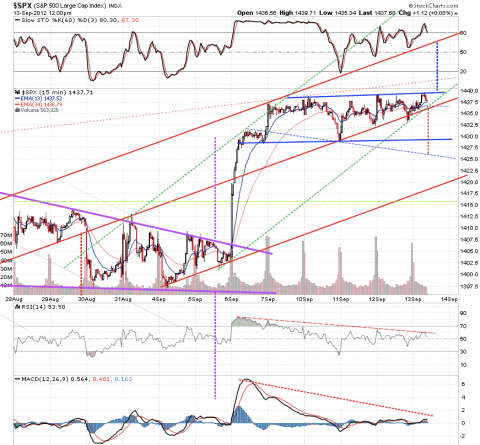
Task: Click the 1405.0 price axis label
Action: (x=470, y=251)
